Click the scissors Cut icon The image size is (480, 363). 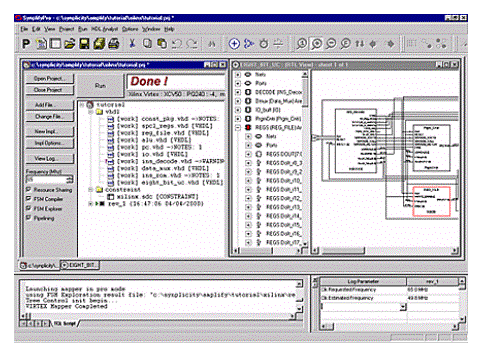coord(132,44)
